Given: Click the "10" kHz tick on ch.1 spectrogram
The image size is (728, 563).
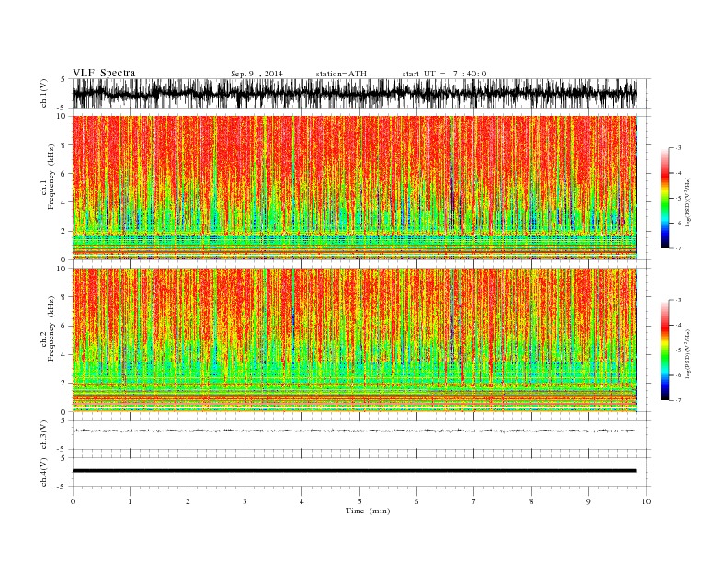Looking at the screenshot, I should pos(62,116).
